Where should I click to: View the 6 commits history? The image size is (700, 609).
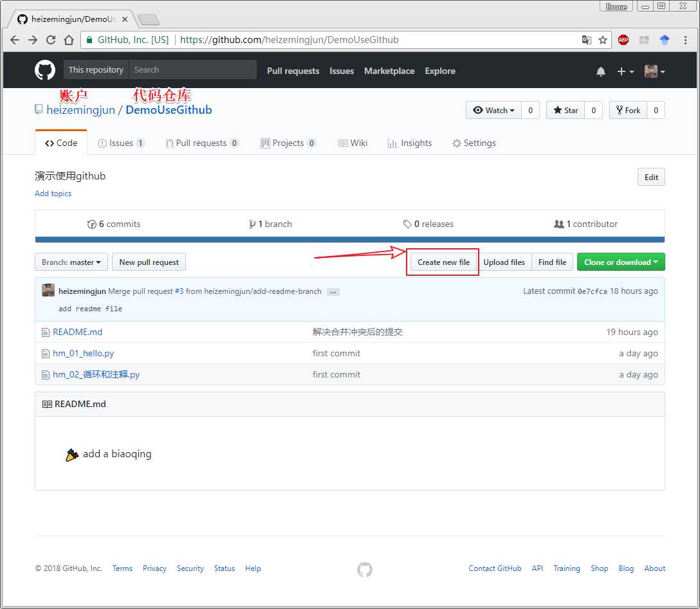114,224
